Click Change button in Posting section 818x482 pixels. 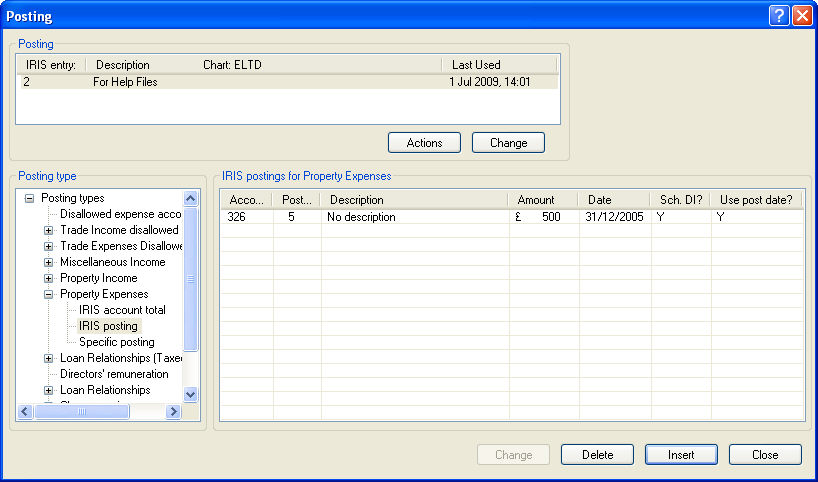508,143
